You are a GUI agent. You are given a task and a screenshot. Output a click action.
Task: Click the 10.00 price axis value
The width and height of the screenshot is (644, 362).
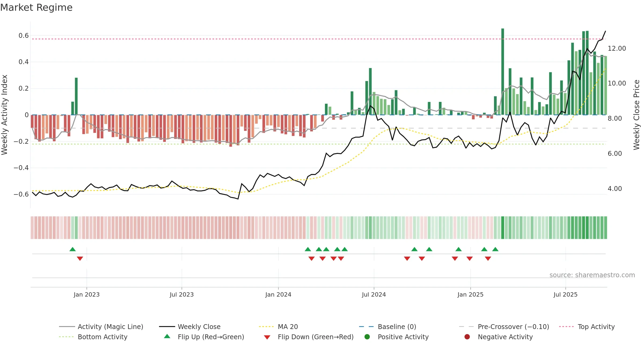pyautogui.click(x=617, y=83)
